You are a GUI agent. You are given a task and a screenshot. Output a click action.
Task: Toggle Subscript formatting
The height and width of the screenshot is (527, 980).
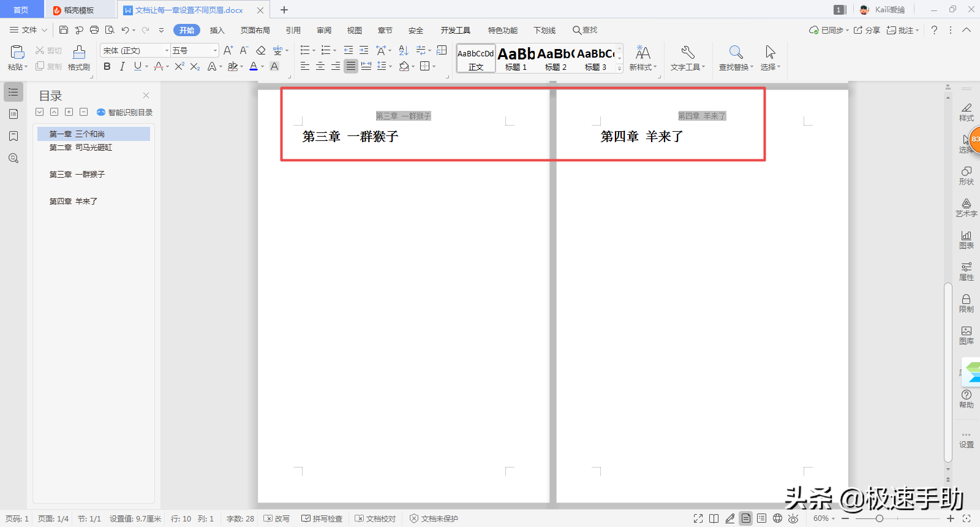[195, 66]
